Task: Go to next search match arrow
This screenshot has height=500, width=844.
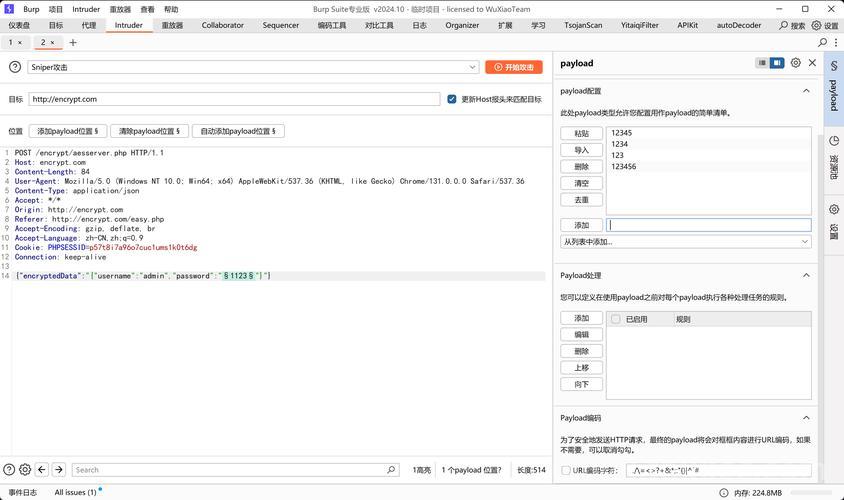Action: coord(59,469)
